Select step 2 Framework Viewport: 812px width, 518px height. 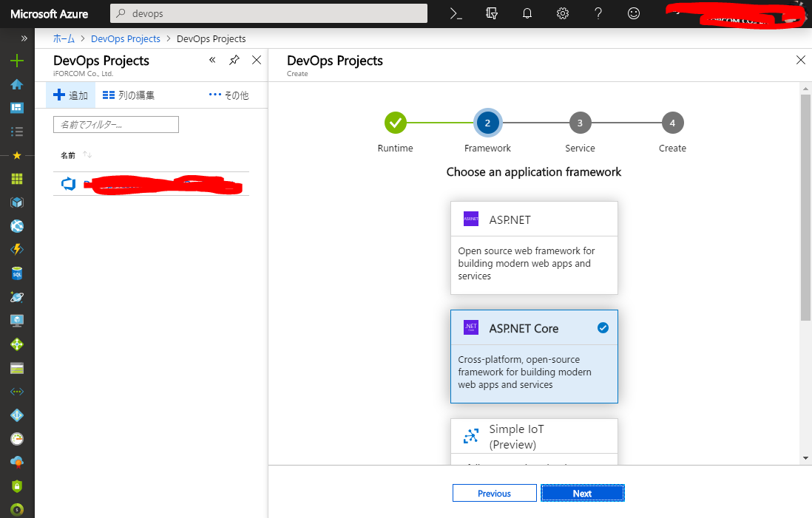pyautogui.click(x=487, y=123)
